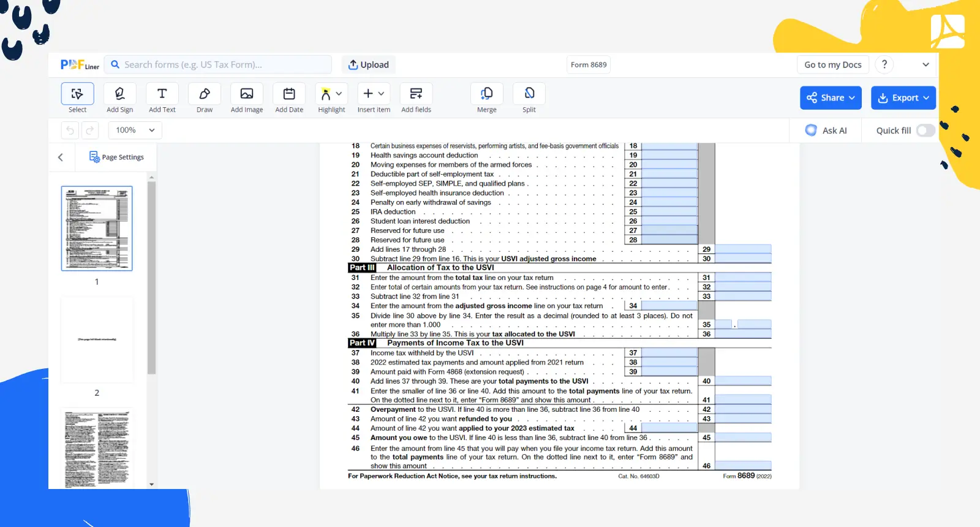The image size is (980, 527).
Task: Click the Merge documents icon
Action: click(487, 94)
